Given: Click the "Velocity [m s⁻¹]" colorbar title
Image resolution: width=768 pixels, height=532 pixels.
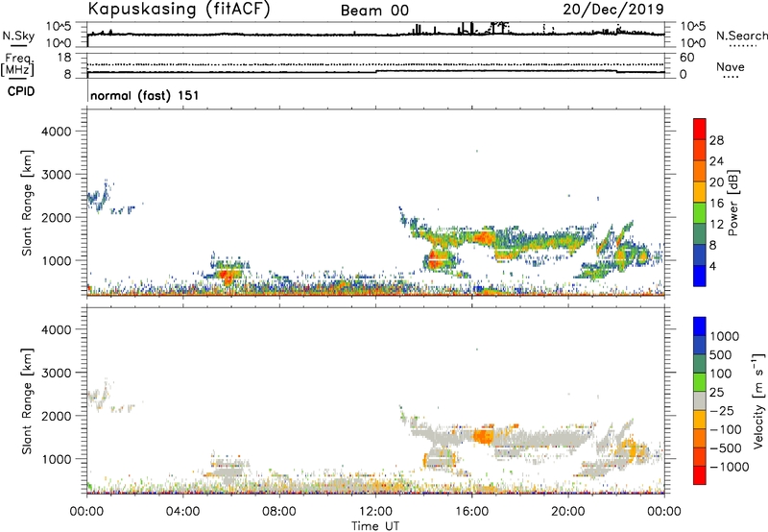Looking at the screenshot, I should click(x=758, y=400).
